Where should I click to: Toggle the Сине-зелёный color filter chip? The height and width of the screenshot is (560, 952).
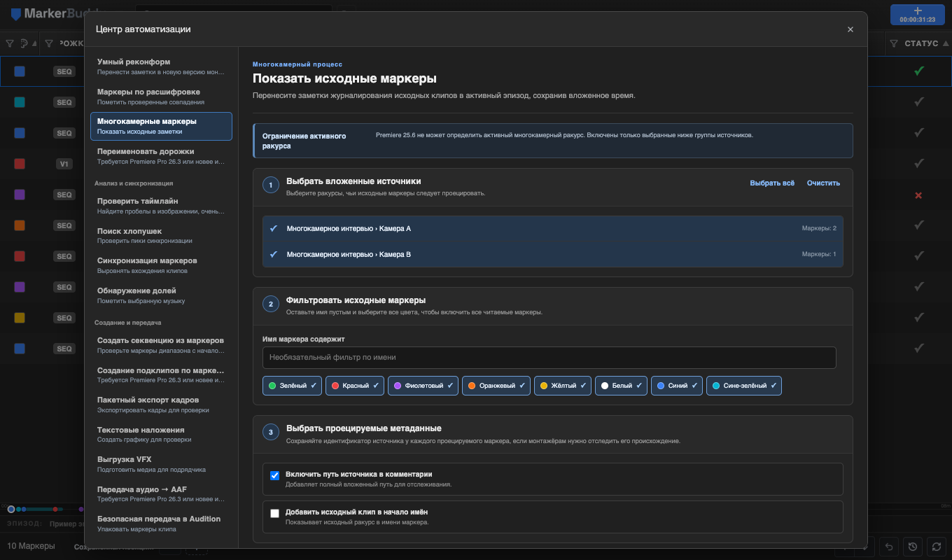[x=744, y=386]
